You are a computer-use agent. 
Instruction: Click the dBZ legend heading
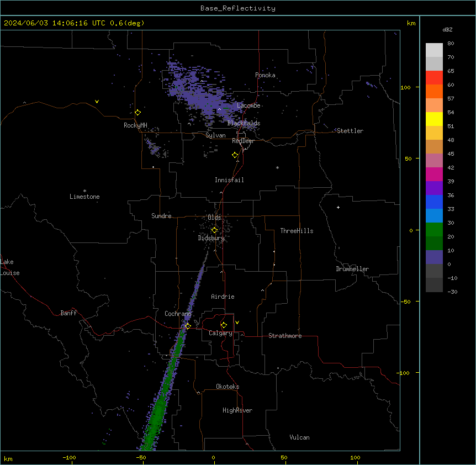[447, 30]
